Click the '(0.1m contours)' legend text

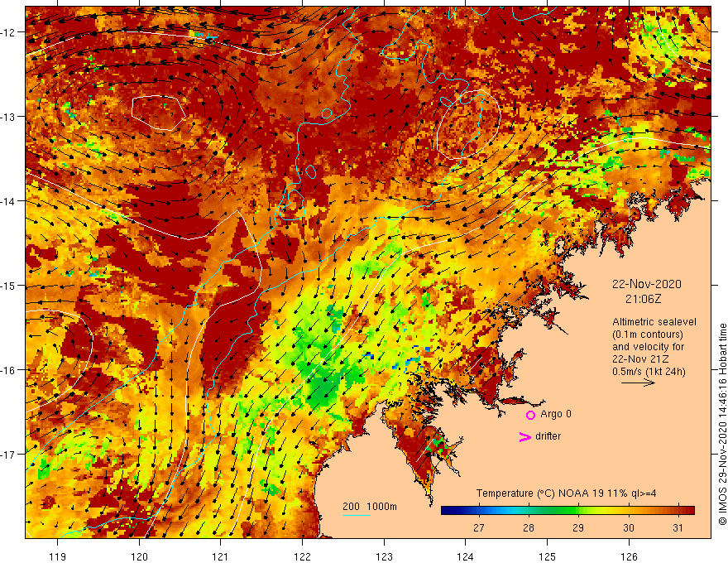pyautogui.click(x=647, y=334)
